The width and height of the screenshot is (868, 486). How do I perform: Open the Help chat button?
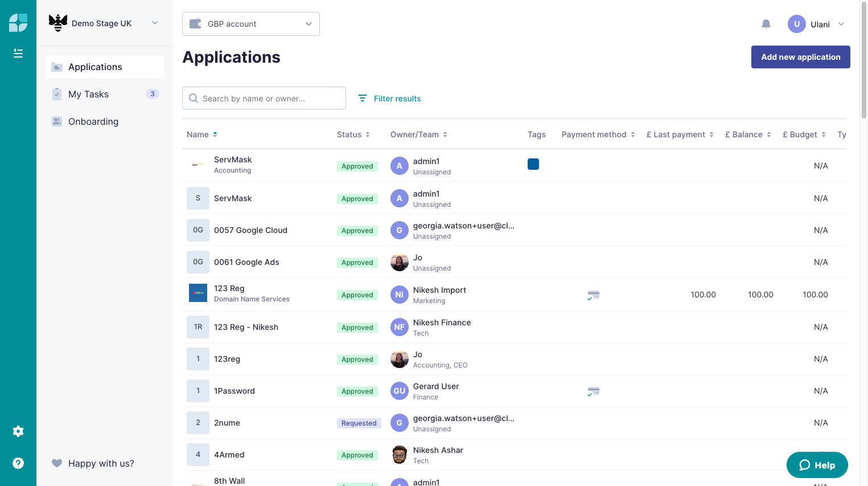[817, 465]
